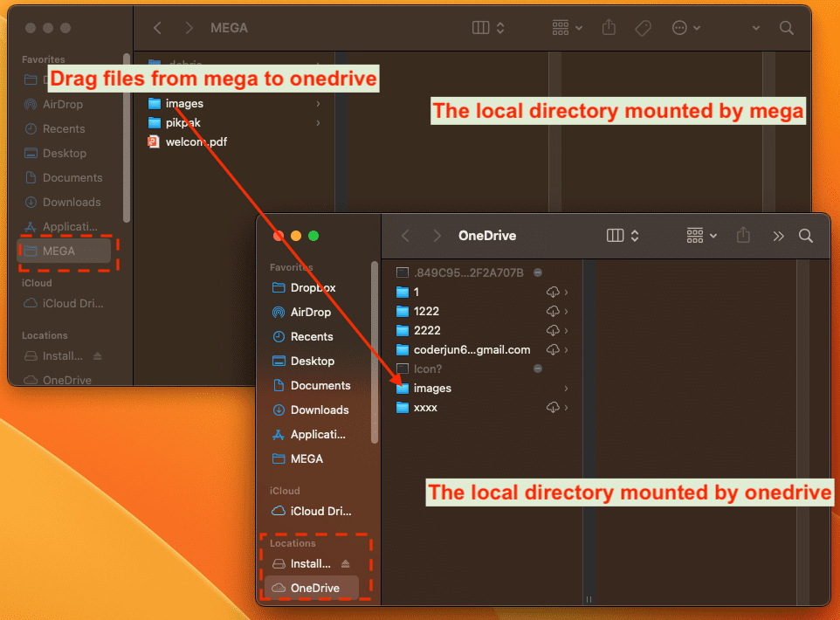Go back in the MEGA window

[157, 28]
